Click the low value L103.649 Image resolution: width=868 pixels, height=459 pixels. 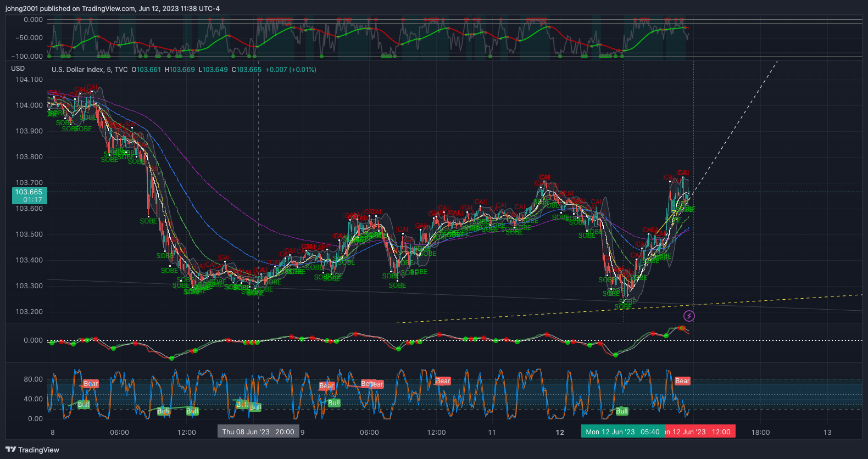click(213, 70)
